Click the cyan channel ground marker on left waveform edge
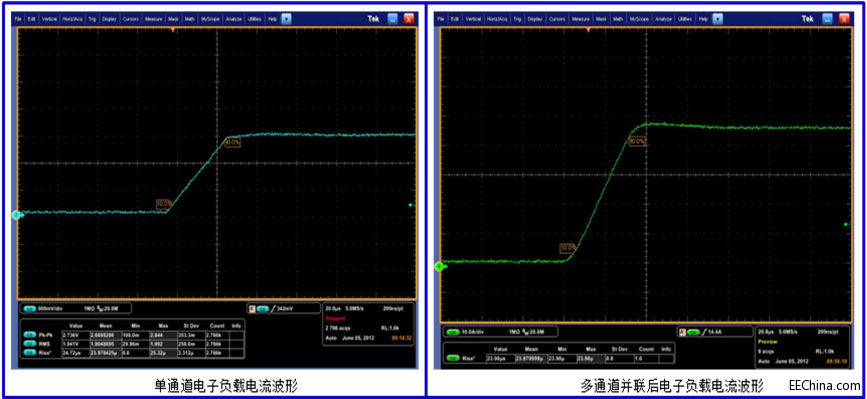Image resolution: width=867 pixels, height=399 pixels. point(16,215)
